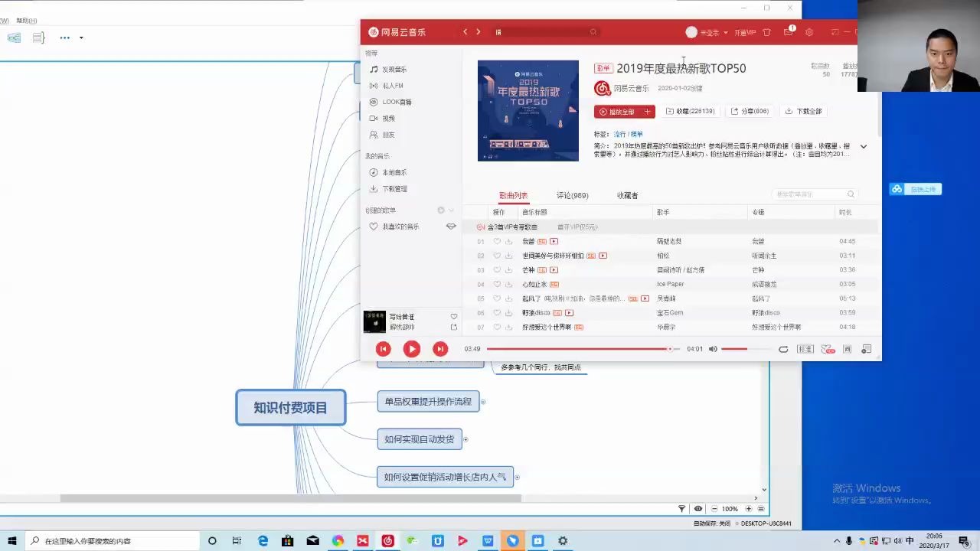The width and height of the screenshot is (980, 551).
Task: Open 发现音乐 in NetEase sidebar
Action: tap(394, 70)
